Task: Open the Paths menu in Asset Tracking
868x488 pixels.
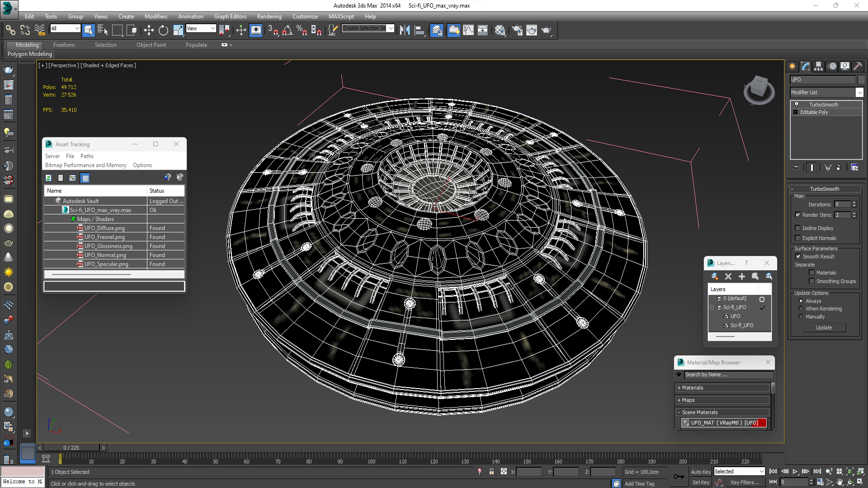Action: coord(87,156)
